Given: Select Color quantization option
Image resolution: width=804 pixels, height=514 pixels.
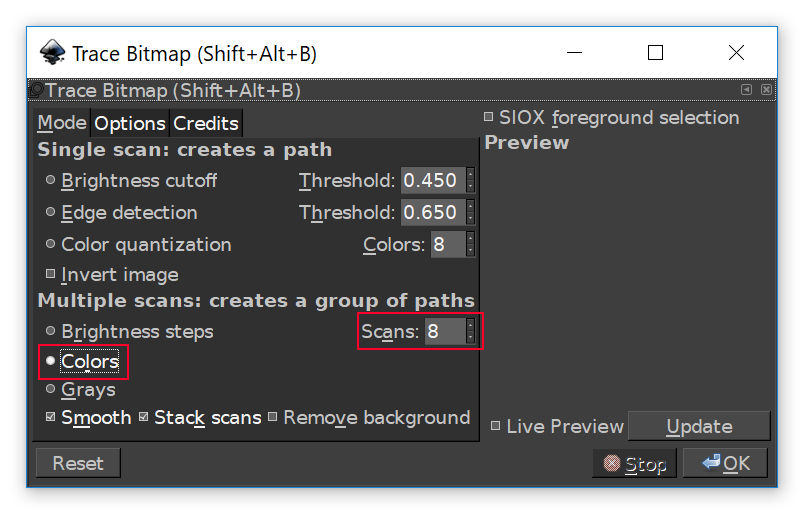Looking at the screenshot, I should coord(51,245).
